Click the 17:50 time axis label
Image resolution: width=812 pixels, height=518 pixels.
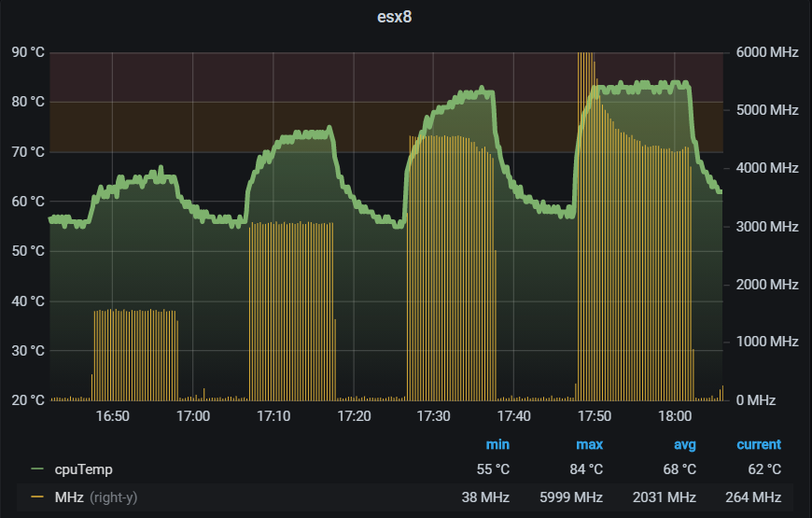click(595, 416)
